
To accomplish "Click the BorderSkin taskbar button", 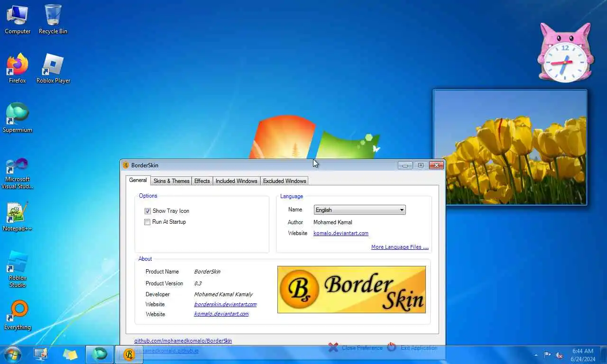I will [129, 355].
